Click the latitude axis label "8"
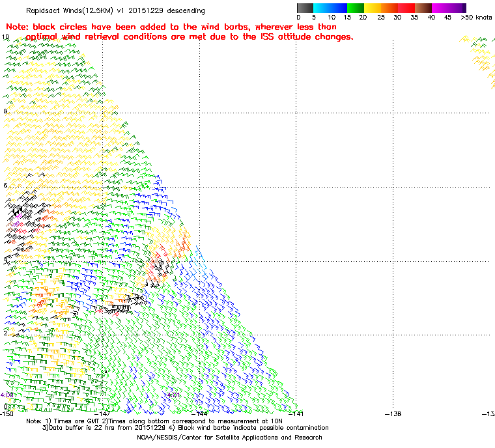Screen dimensions: 495x448 tap(5, 111)
